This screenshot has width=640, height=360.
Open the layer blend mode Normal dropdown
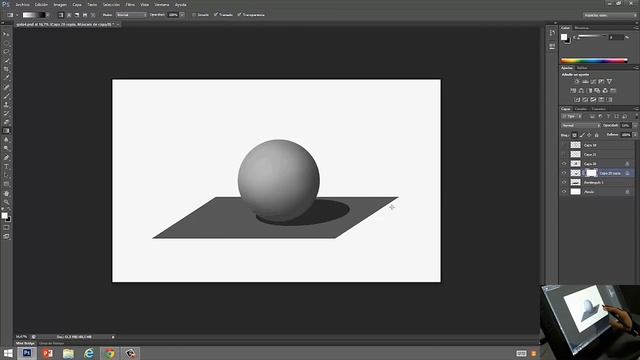(580, 125)
